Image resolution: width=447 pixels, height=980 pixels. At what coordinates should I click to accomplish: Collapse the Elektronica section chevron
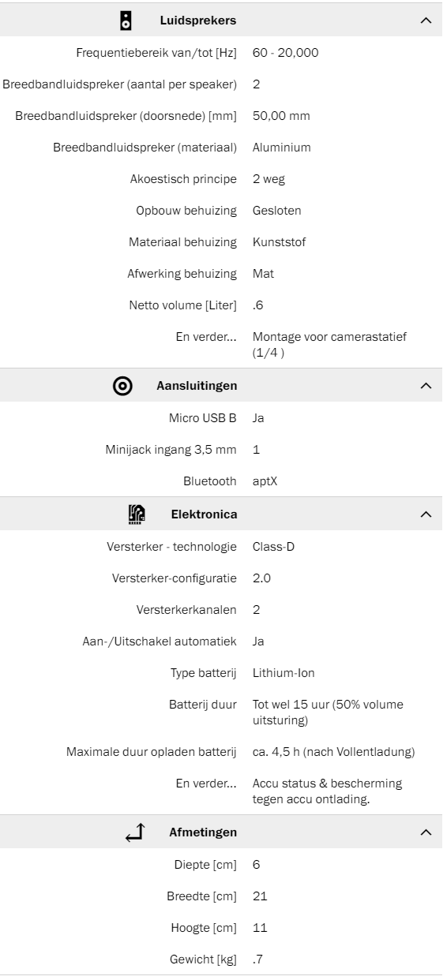pos(426,514)
